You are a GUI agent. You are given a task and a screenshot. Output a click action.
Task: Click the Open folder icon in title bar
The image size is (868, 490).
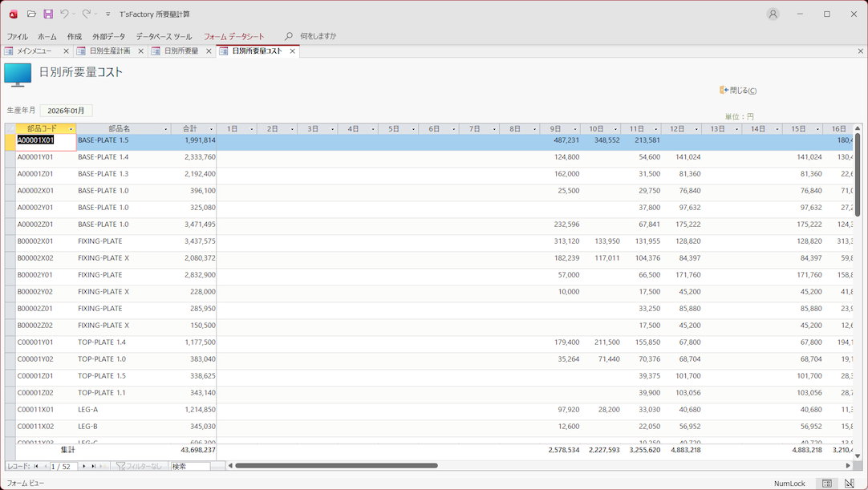31,14
